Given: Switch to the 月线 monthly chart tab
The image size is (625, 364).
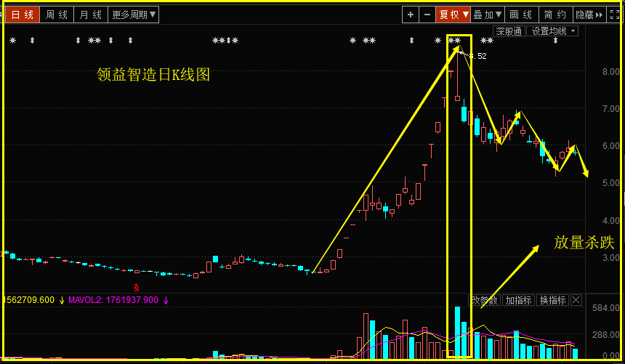Looking at the screenshot, I should point(91,15).
